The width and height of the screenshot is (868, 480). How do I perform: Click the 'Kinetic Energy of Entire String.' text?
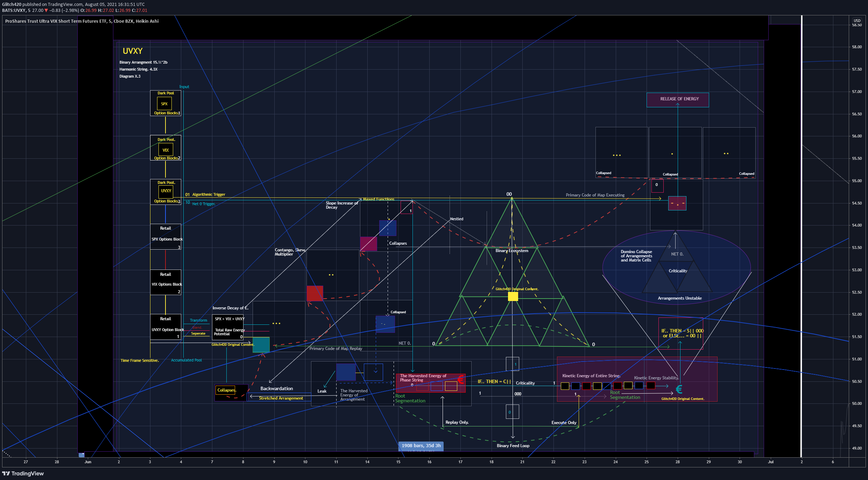[591, 376]
